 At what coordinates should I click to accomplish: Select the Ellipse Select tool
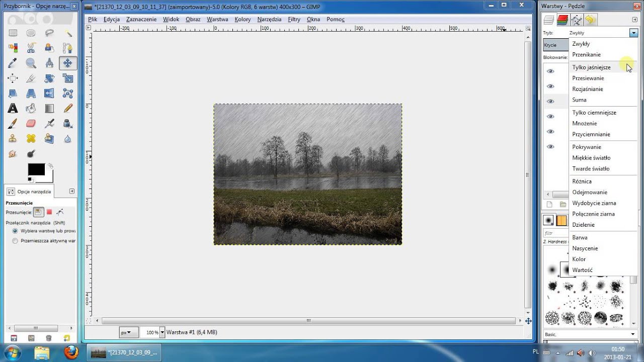coord(31,33)
